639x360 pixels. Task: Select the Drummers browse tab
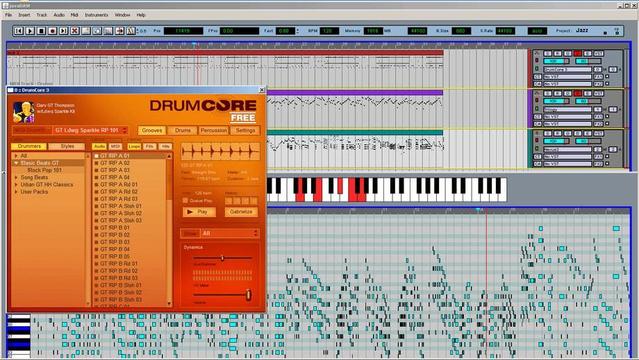(29, 146)
